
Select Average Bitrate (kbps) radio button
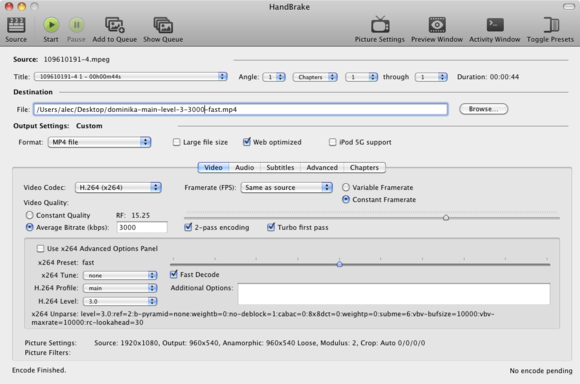coord(29,227)
